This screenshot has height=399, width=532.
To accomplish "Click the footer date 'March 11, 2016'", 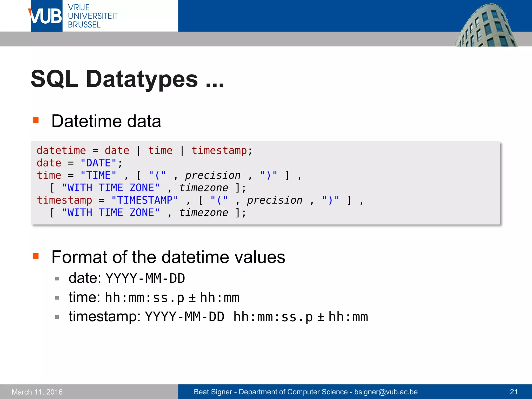I will tap(37, 392).
